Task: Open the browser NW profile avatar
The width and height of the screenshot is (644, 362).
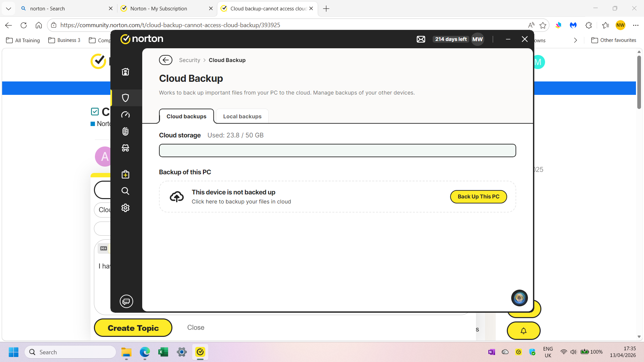Action: [x=621, y=25]
